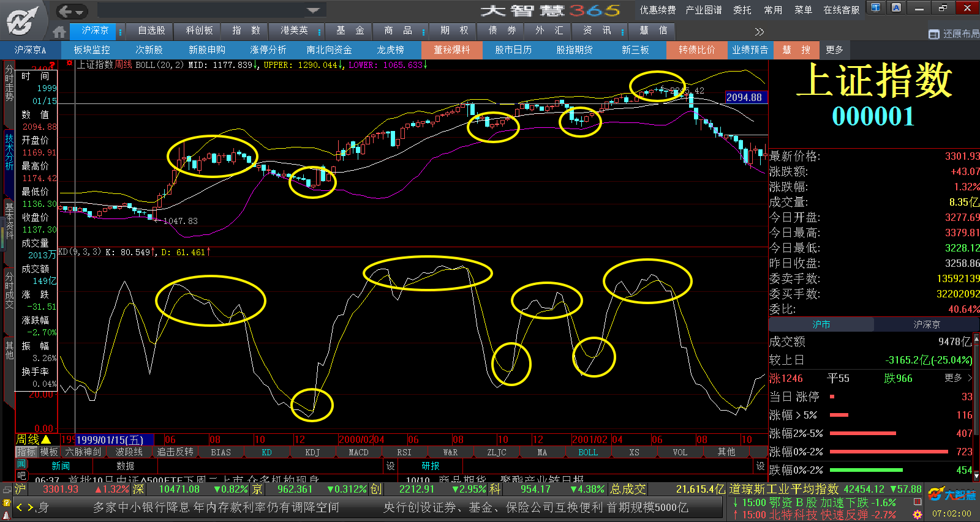Open 菜单 menu
The image size is (980, 522).
[803, 10]
